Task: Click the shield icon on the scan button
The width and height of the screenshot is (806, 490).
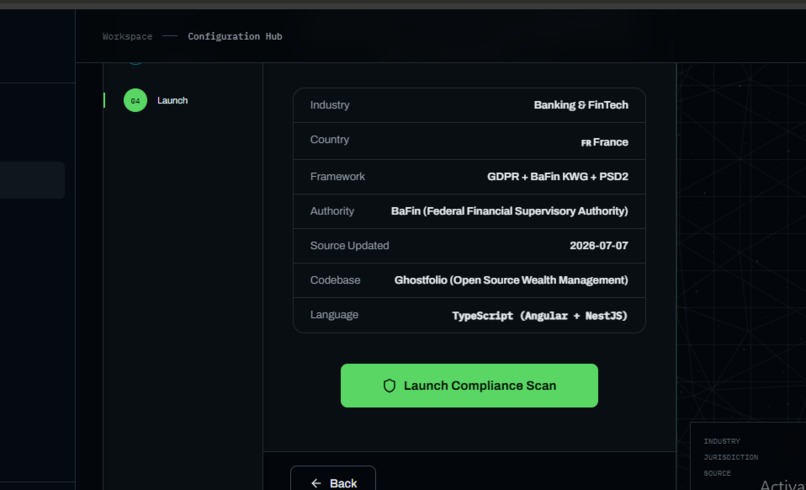Action: coord(389,386)
